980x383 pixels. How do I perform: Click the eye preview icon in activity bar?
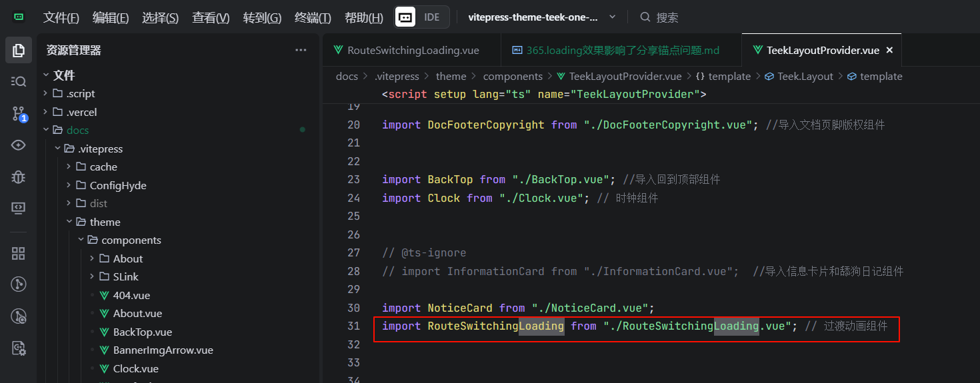pos(19,145)
